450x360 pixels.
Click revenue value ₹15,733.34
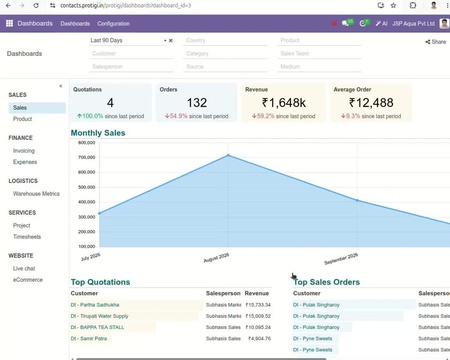point(258,305)
